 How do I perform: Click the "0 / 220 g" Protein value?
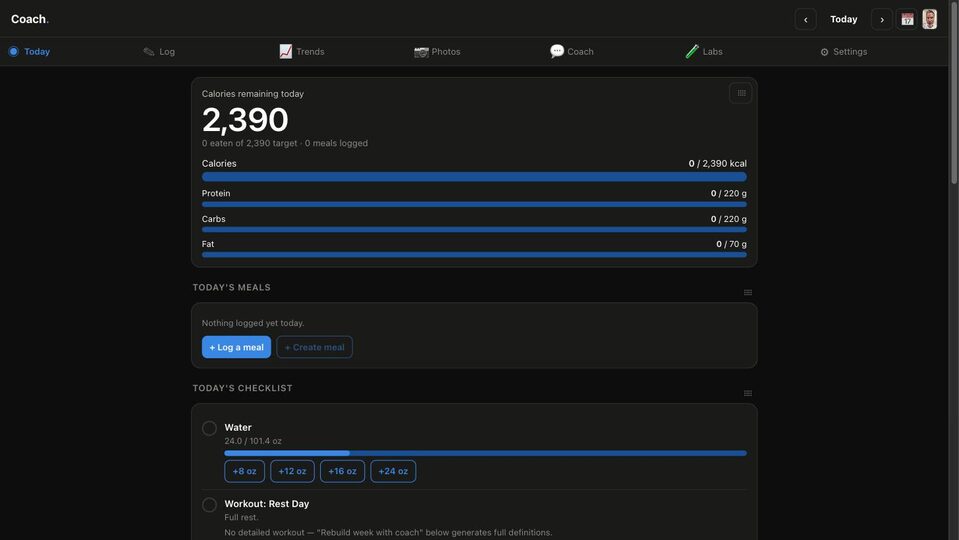click(728, 193)
